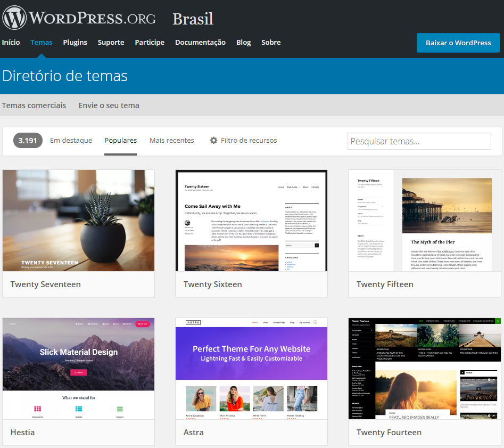Click the gear icon beside Filtro de recursos
This screenshot has width=504, height=448.
click(213, 140)
